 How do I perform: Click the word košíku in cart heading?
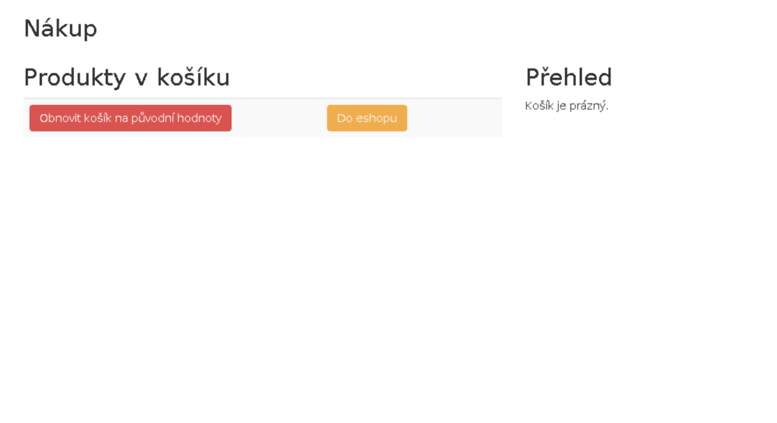[193, 77]
